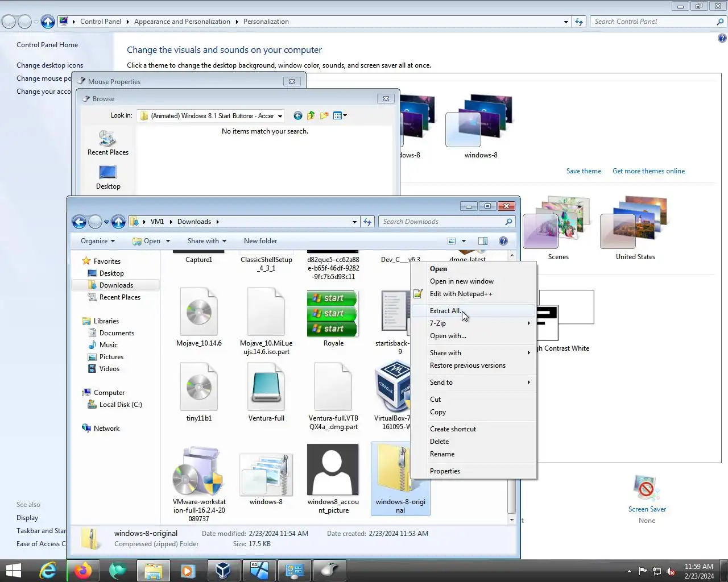Refresh the Downloads folder view
Screen dimensions: 728x582
[367, 222]
